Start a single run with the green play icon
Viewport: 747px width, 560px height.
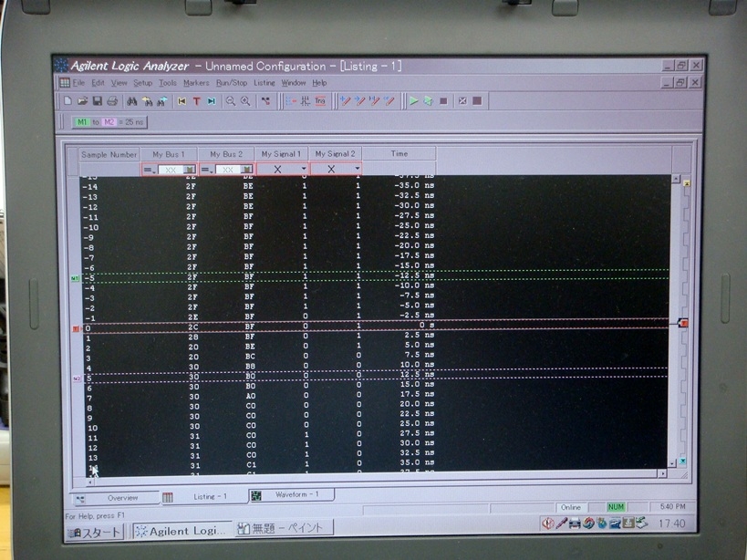click(413, 101)
